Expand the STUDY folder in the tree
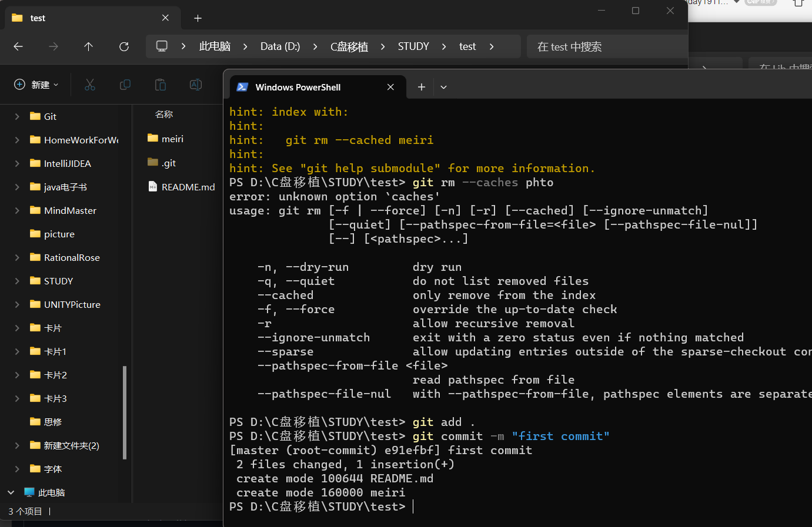Screen dimensions: 812x527 pyautogui.click(x=17, y=281)
